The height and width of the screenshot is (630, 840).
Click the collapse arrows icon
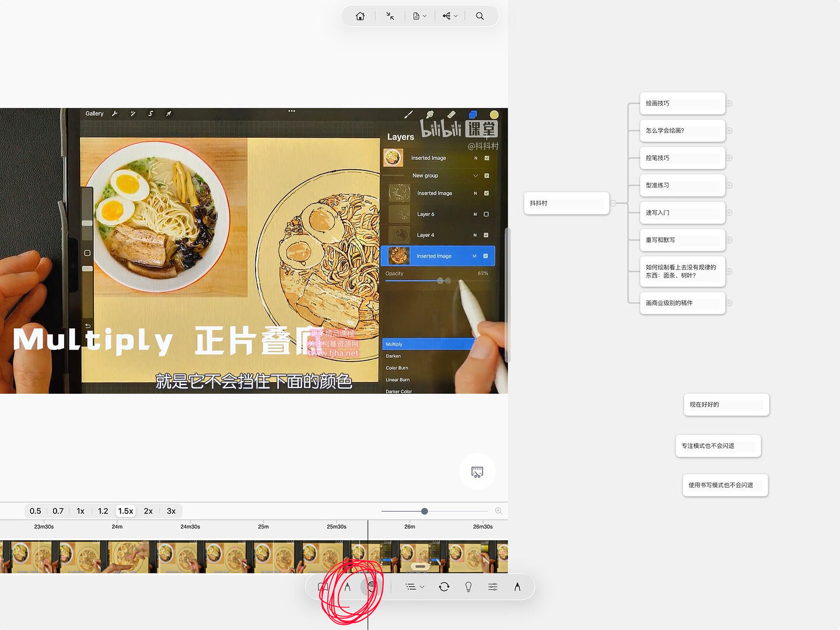click(390, 16)
